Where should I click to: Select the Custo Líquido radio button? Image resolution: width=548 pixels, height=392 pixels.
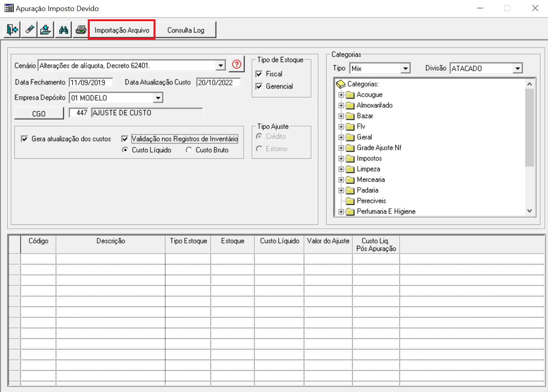click(x=125, y=150)
